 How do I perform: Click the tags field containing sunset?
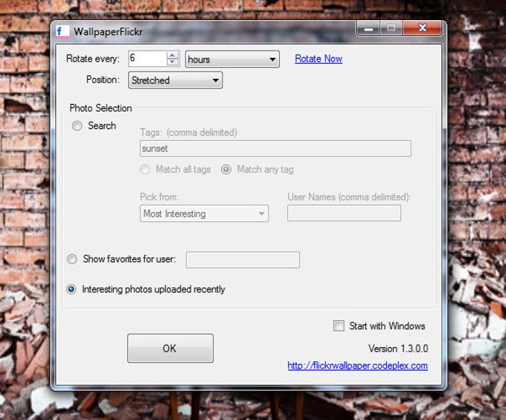click(275, 148)
